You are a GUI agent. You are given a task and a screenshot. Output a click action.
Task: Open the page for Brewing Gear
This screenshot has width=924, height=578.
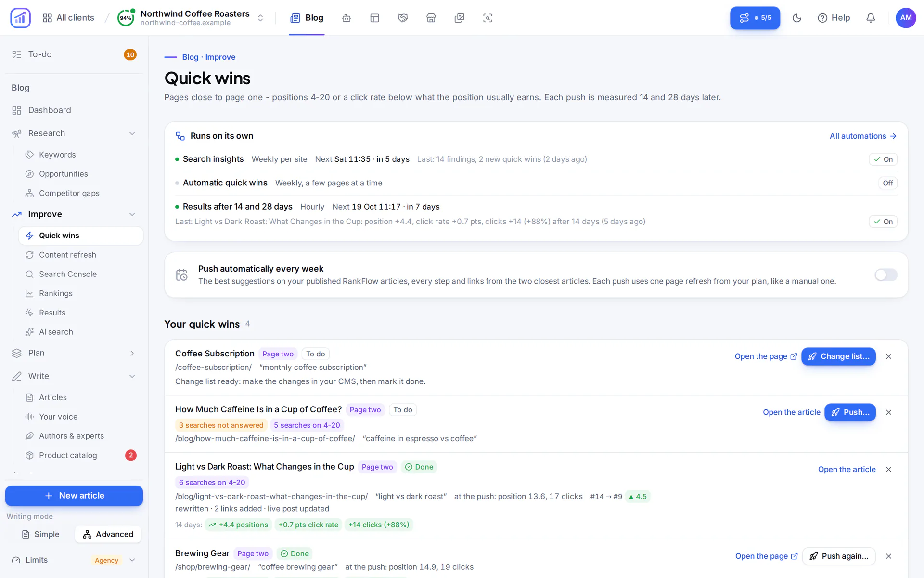766,556
